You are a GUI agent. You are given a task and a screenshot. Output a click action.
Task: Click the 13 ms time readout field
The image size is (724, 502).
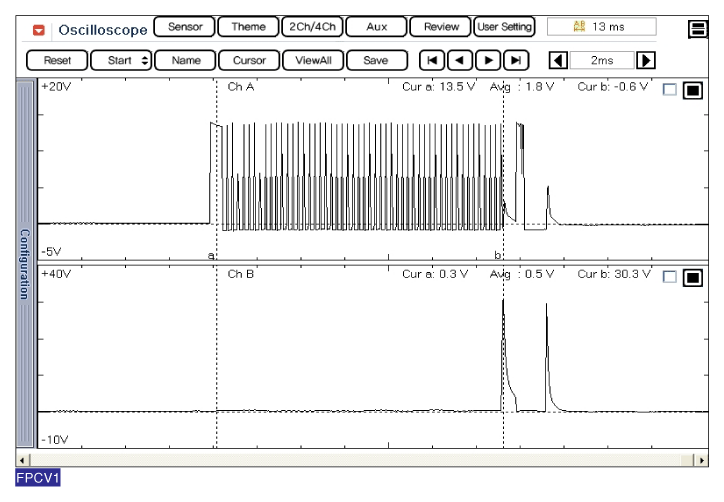point(602,27)
